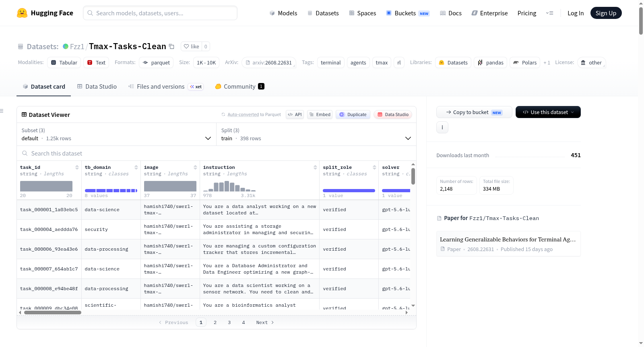Open the three-dot more options menu
This screenshot has width=644, height=347.
click(442, 127)
